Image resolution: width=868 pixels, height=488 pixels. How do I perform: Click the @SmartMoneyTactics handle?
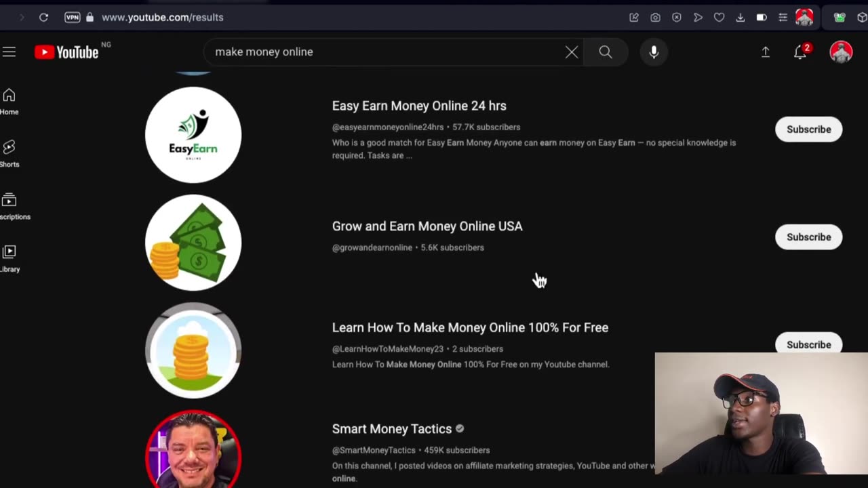(374, 450)
